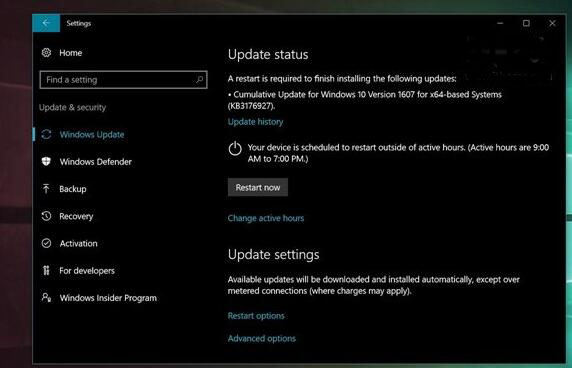Click the Windows Insider Program person icon
The height and width of the screenshot is (368, 572).
46,298
